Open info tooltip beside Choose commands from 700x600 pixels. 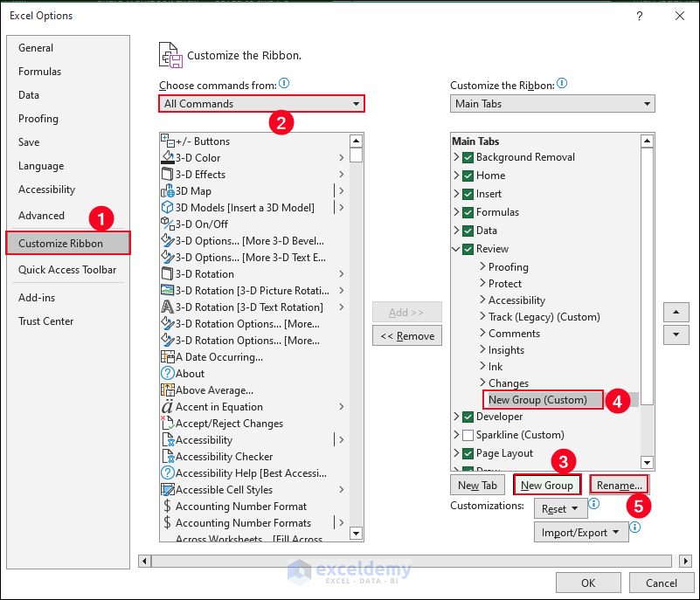pyautogui.click(x=284, y=83)
